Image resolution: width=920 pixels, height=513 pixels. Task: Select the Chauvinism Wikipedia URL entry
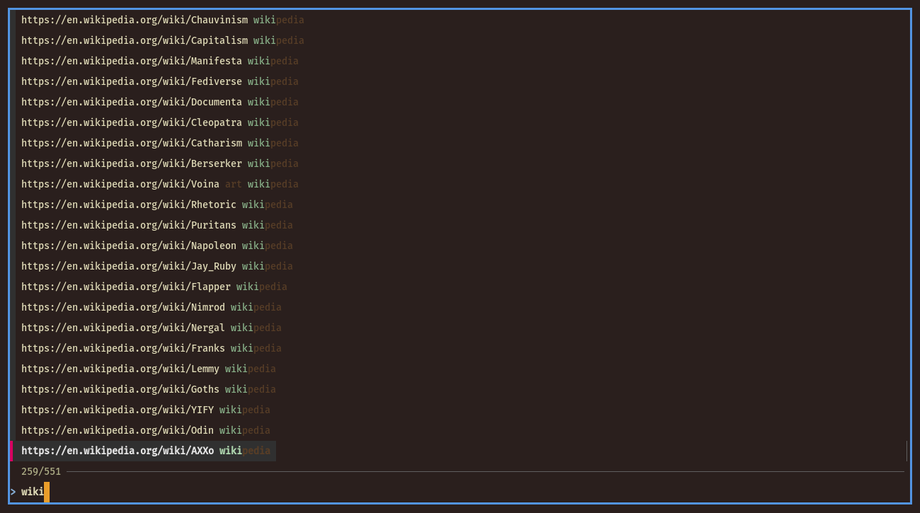[162, 20]
